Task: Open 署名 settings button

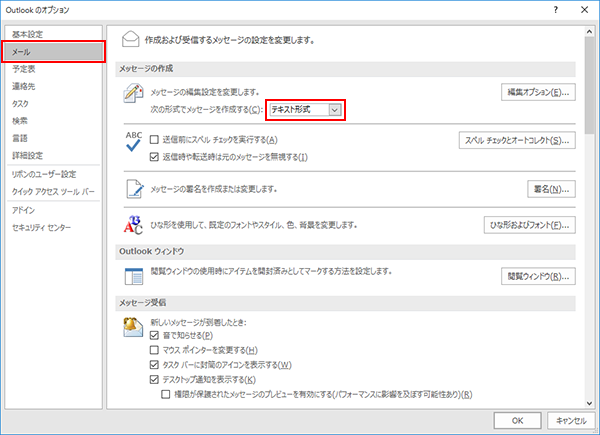Action: [551, 188]
